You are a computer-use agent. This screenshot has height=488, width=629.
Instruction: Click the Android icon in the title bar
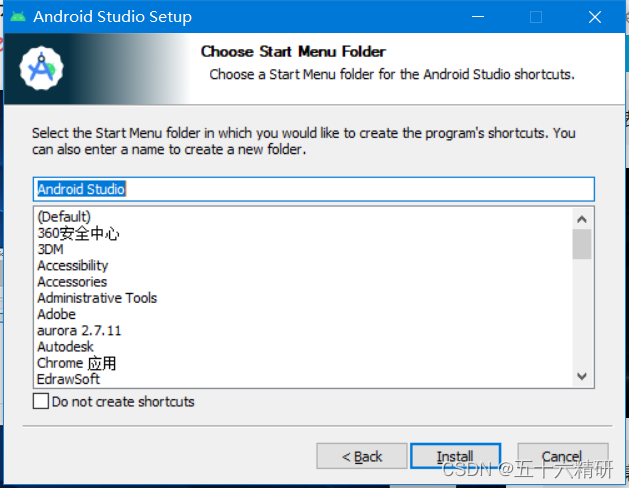[x=18, y=16]
